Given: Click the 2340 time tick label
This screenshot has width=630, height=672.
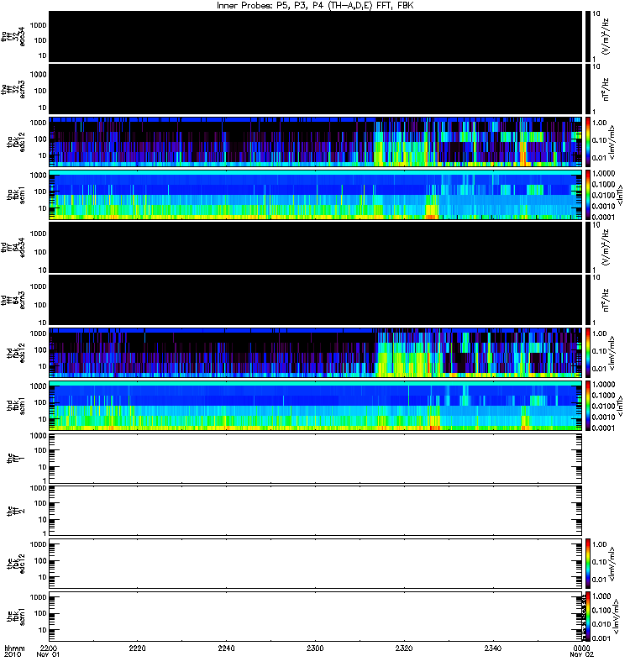Looking at the screenshot, I should (493, 648).
